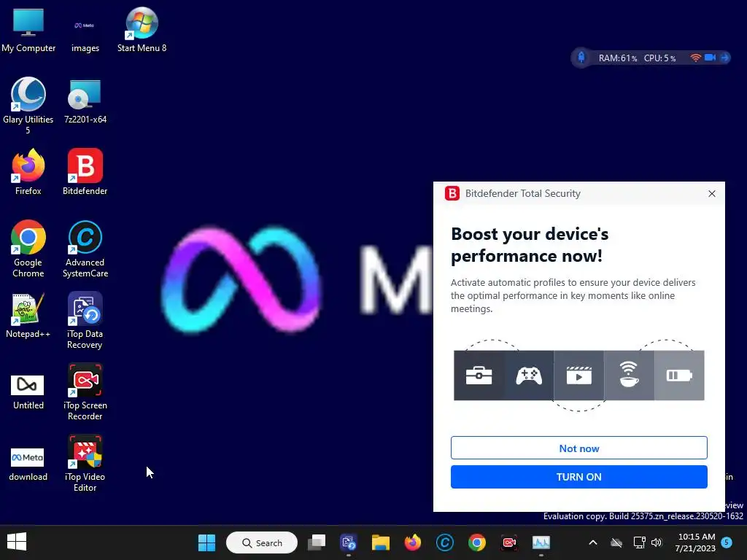Click the taskbar Search box
The width and height of the screenshot is (747, 560).
coord(262,542)
